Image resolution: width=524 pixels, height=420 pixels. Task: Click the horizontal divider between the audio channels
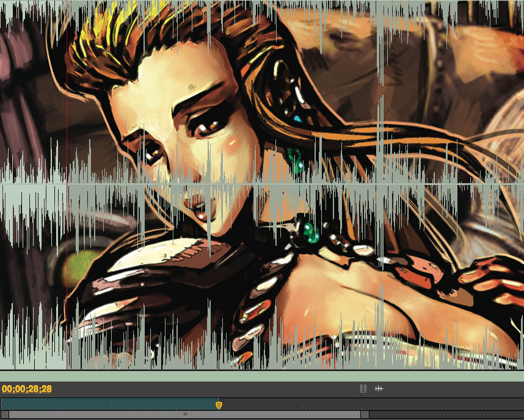tap(366, 184)
